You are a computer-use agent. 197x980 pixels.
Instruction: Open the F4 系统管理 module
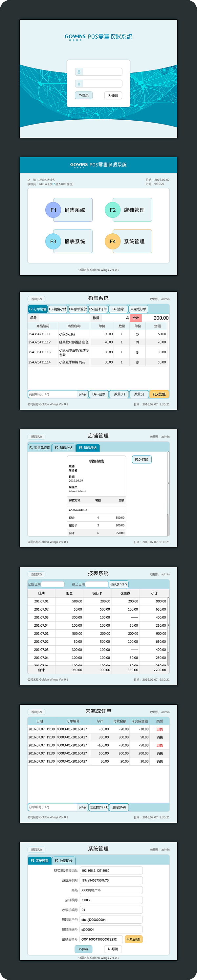coord(128,241)
